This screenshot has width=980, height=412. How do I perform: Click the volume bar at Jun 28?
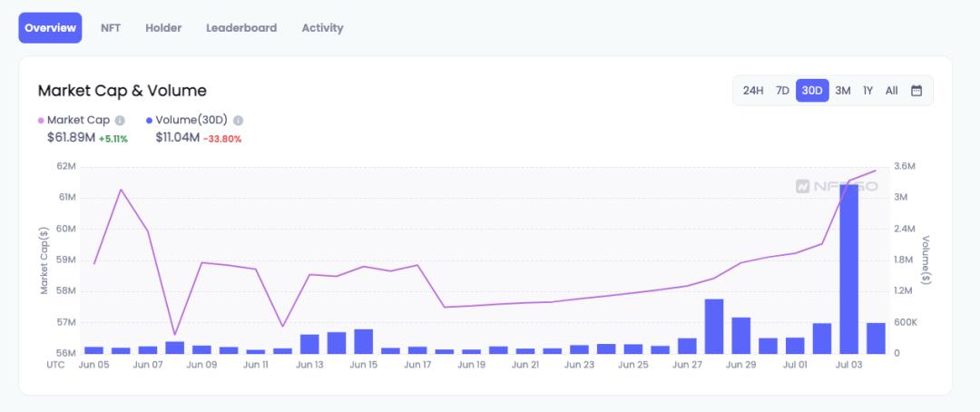coord(713,327)
